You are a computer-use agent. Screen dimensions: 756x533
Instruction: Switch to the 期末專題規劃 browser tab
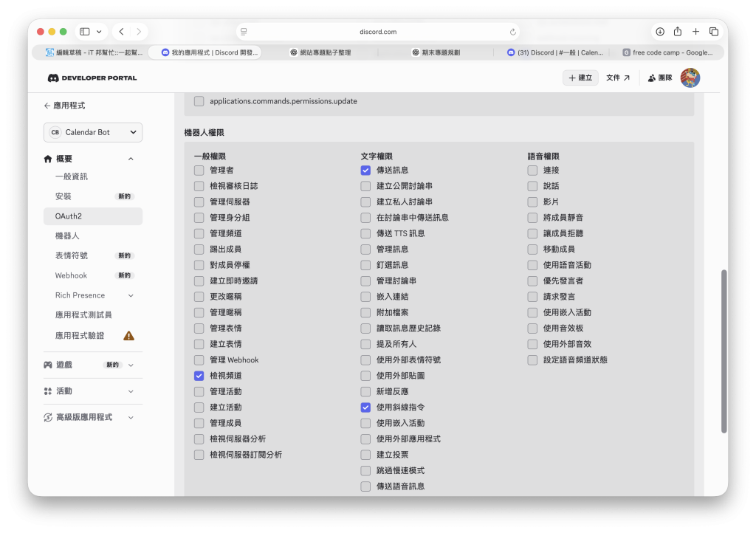[x=436, y=52]
